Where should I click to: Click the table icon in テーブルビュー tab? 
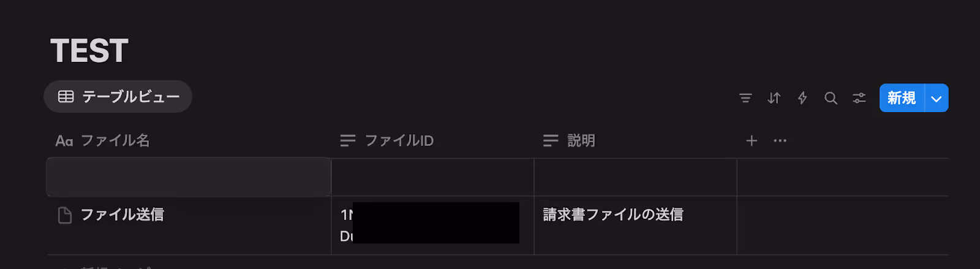66,97
